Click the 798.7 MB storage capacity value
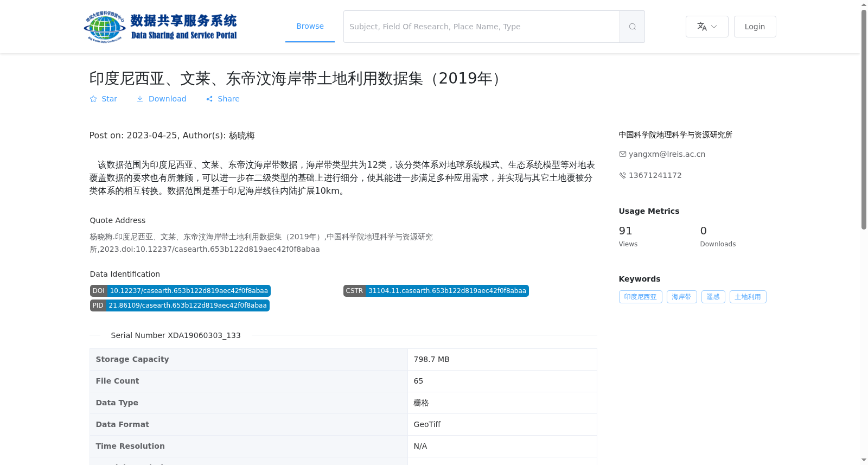 click(431, 359)
